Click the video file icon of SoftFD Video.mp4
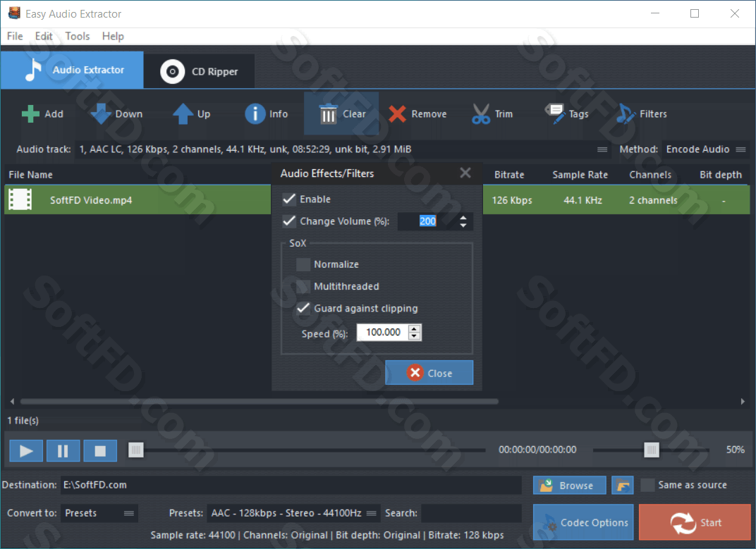756x549 pixels. click(20, 199)
